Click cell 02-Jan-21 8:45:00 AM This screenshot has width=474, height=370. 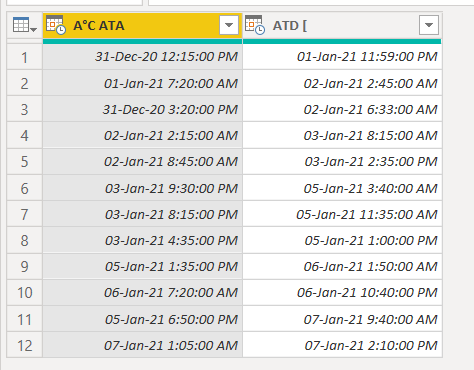[142, 162]
